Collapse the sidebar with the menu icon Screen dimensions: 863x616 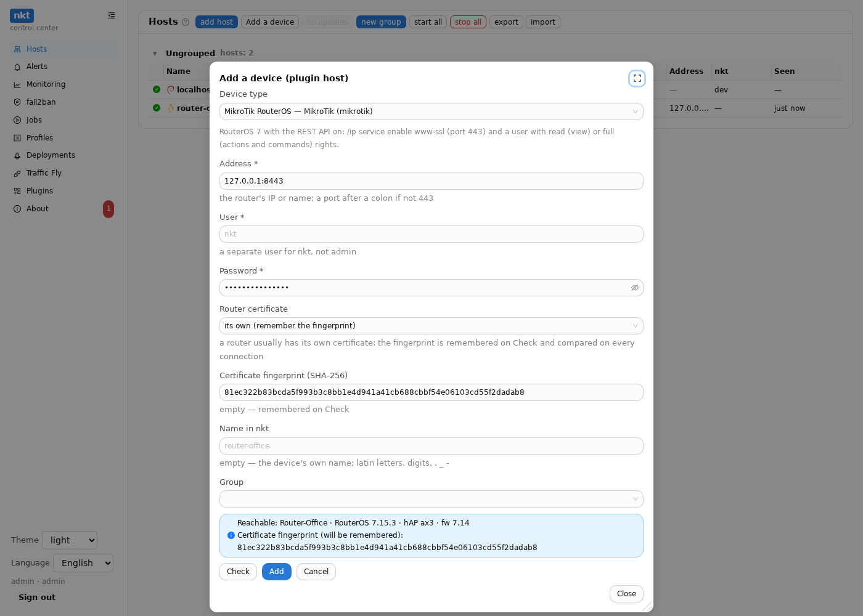pyautogui.click(x=112, y=15)
